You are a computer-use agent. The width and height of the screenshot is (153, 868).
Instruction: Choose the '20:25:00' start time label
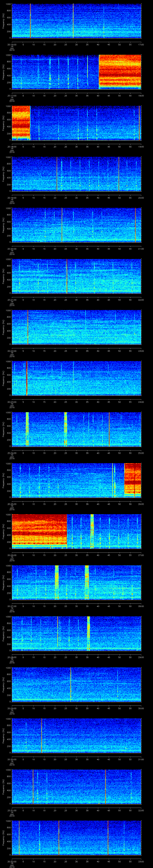click(x=12, y=504)
